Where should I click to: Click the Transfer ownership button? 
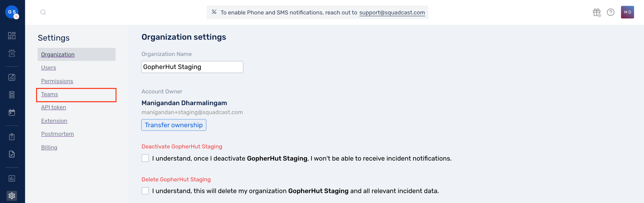(174, 125)
